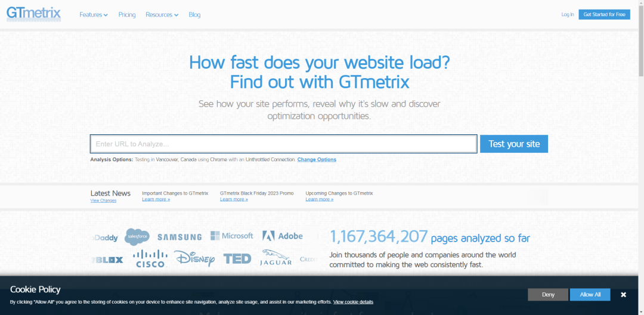
Task: Dismiss cookie banner with X icon
Action: [623, 295]
